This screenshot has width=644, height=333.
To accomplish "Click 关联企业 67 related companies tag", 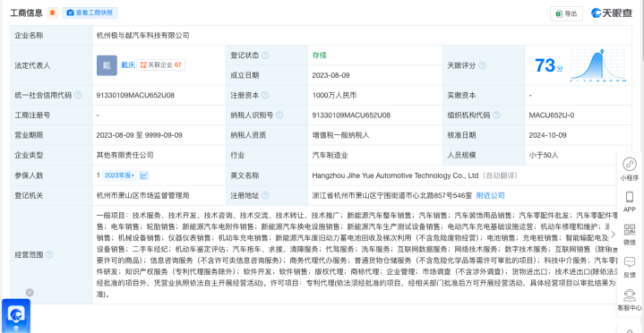I will pos(160,64).
